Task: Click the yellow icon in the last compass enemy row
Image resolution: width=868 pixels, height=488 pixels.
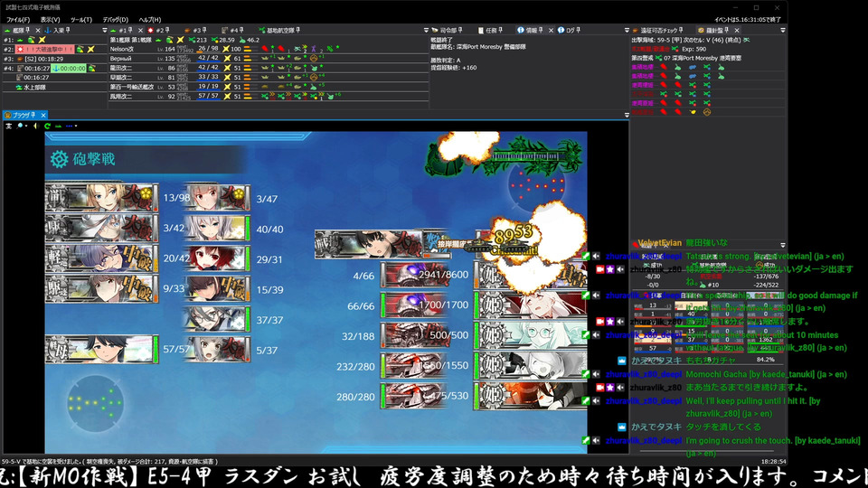Action: 693,112
